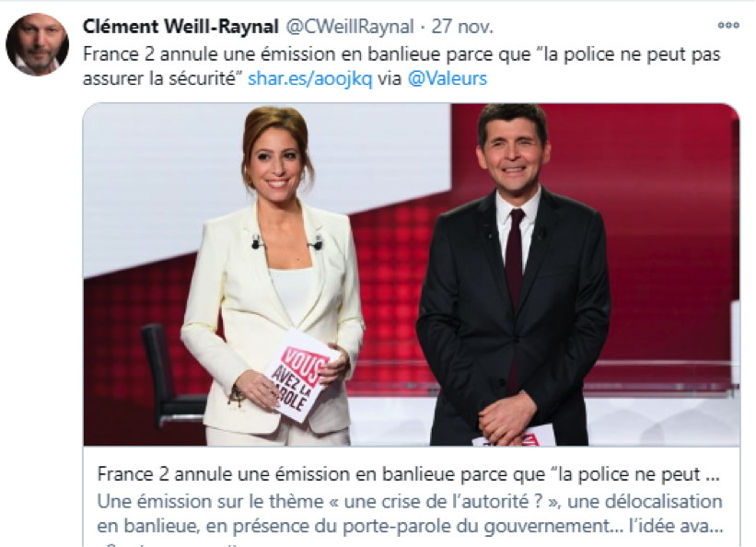Open the tweet's 27 nov. timestamp
Image resolution: width=756 pixels, height=547 pixels.
coord(462,27)
